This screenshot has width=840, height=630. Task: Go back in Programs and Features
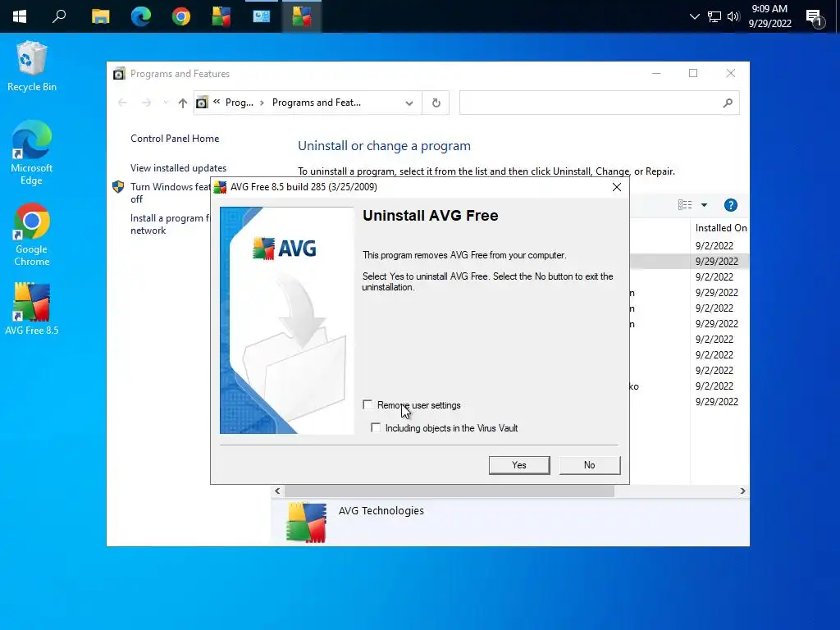coord(122,103)
